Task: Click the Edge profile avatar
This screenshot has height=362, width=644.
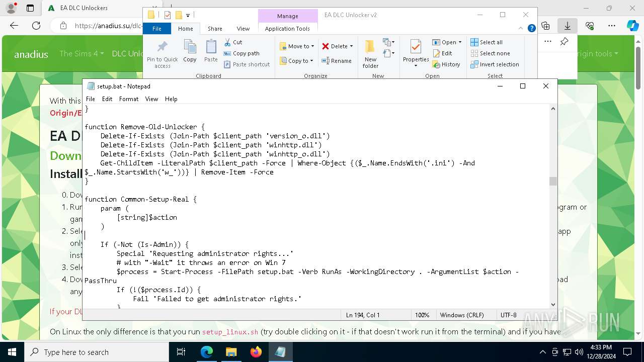Action: point(11,8)
